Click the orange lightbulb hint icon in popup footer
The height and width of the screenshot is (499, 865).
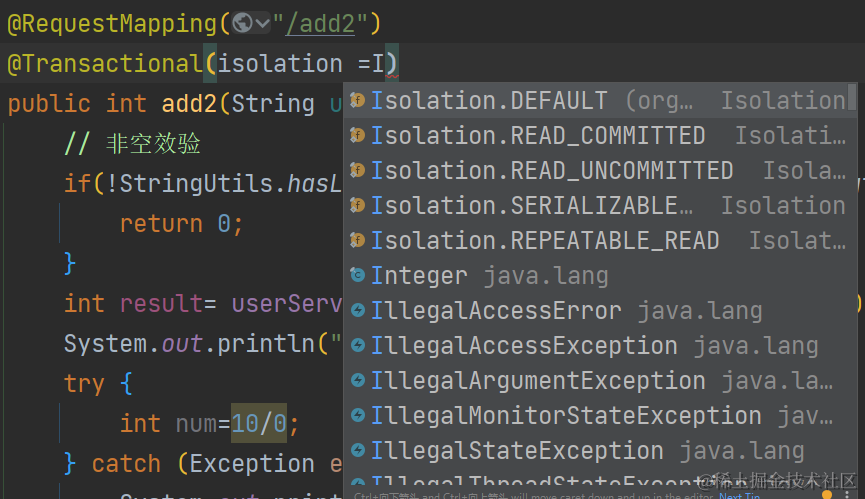click(x=826, y=495)
